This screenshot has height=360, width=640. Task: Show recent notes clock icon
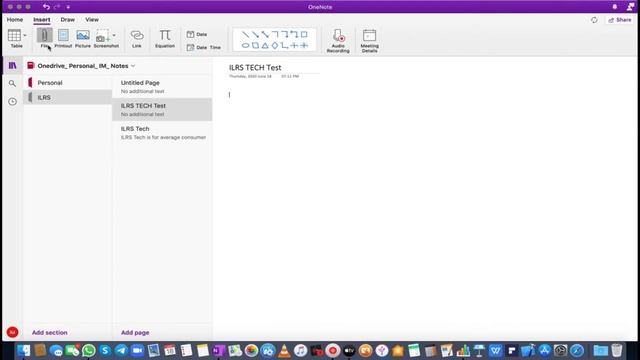12,102
